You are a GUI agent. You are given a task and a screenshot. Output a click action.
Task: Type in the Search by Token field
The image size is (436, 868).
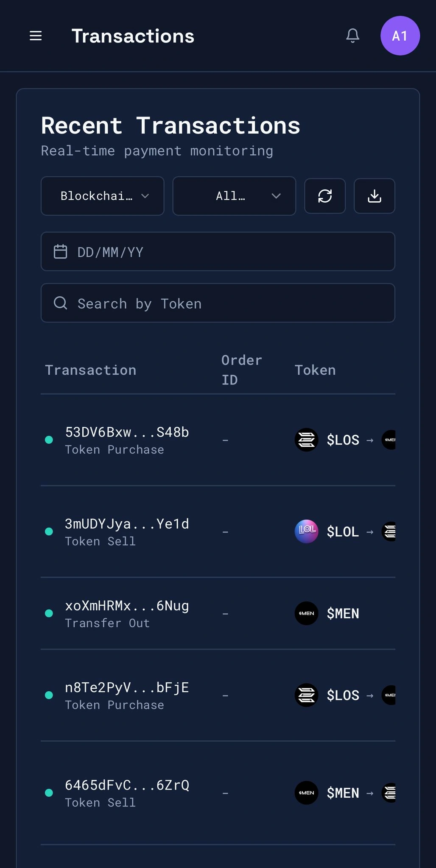tap(229, 303)
